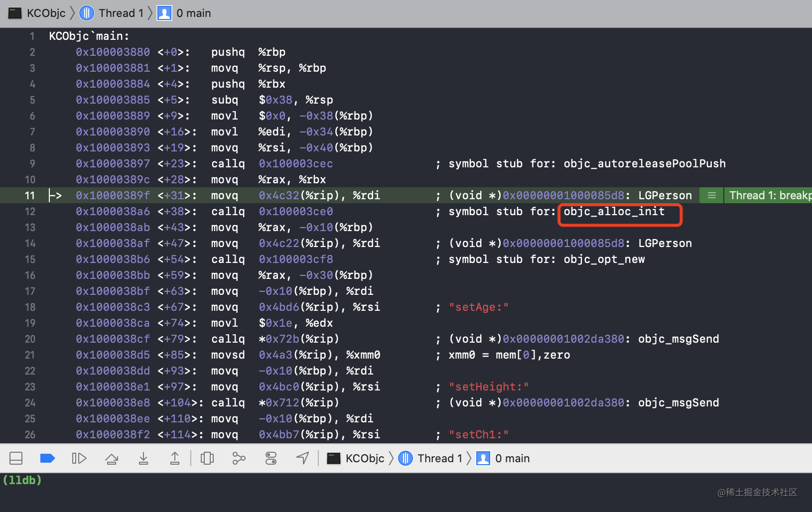The image size is (812, 512).
Task: Click 'KCObjc`main:' header text
Action: point(89,36)
